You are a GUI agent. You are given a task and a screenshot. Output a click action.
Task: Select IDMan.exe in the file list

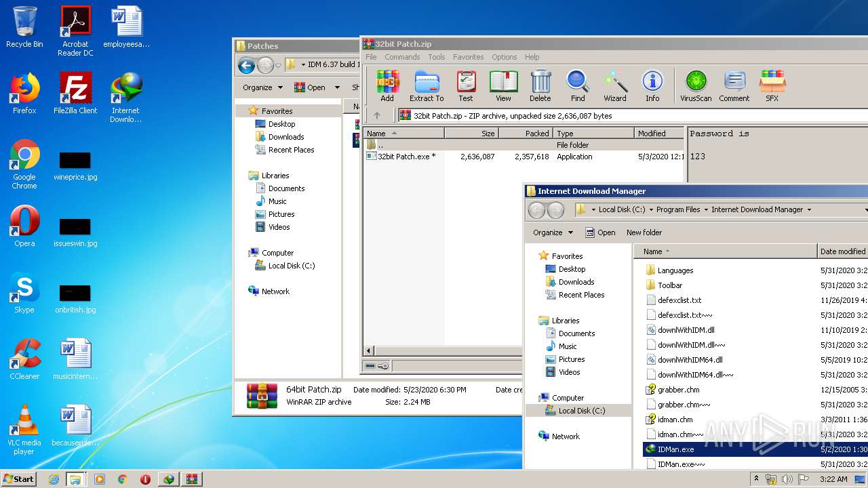pyautogui.click(x=675, y=449)
